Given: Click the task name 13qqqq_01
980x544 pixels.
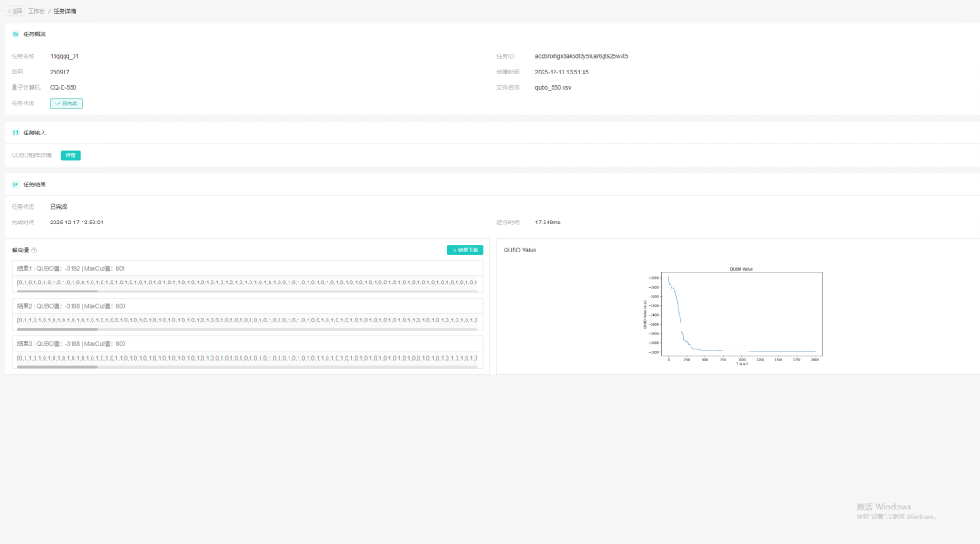Looking at the screenshot, I should [x=64, y=56].
